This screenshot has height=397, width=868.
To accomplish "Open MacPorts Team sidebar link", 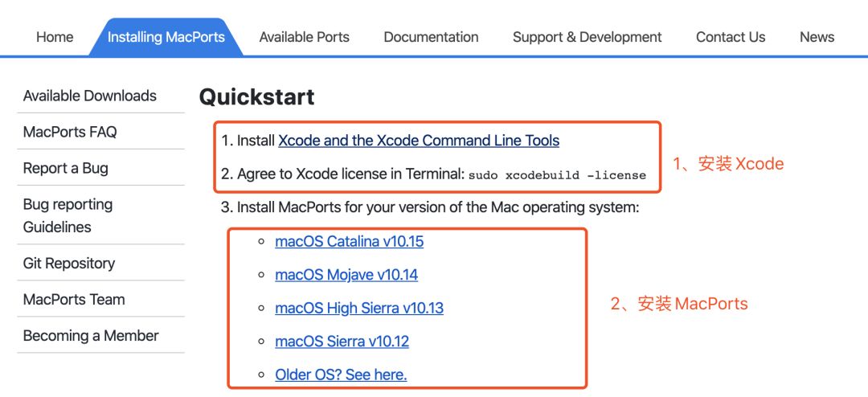I will (x=74, y=300).
